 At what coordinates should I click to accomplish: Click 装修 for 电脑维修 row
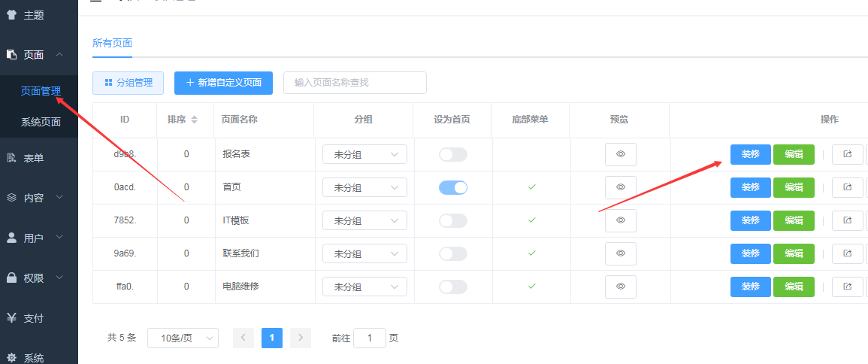pyautogui.click(x=751, y=287)
